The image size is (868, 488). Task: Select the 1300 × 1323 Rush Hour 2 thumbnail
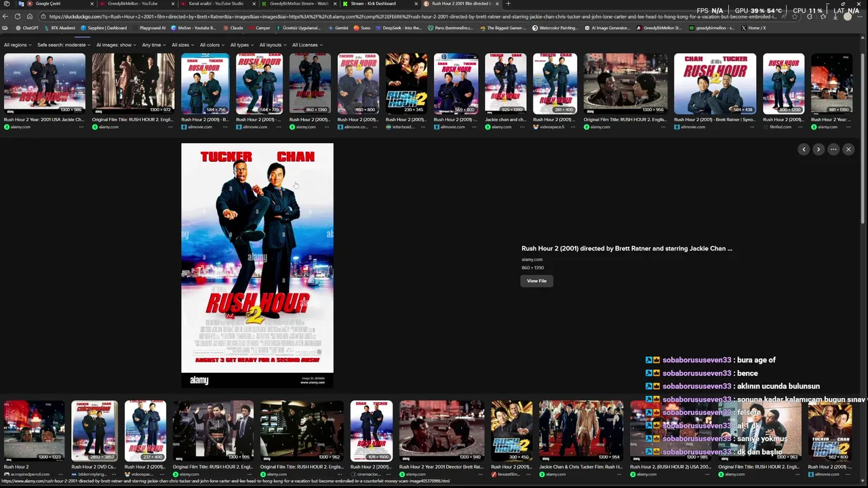pyautogui.click(x=34, y=431)
